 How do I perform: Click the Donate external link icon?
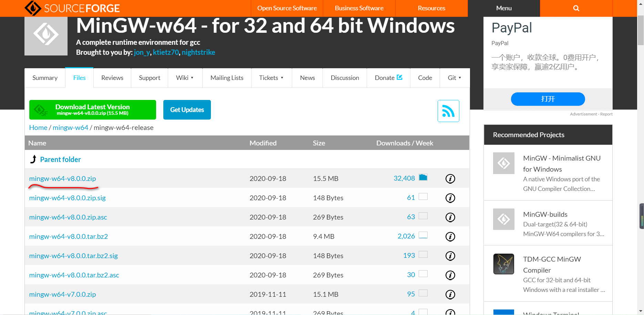(x=399, y=77)
